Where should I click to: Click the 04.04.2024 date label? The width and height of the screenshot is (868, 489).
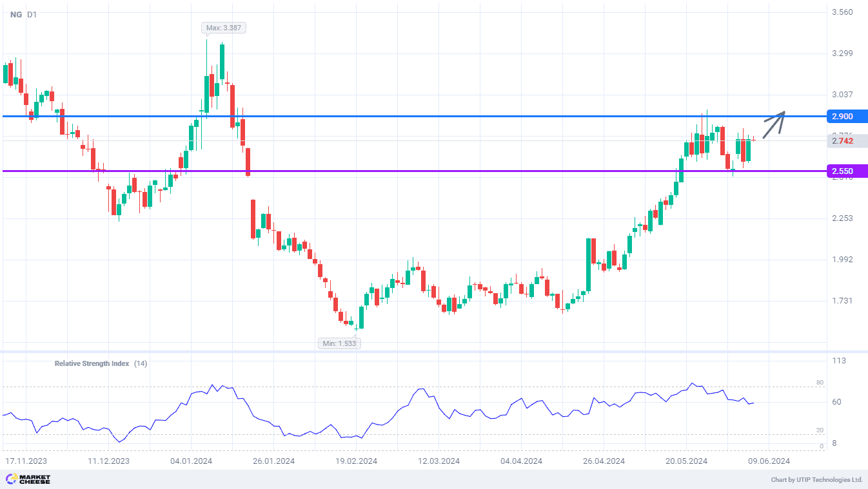[x=521, y=461]
